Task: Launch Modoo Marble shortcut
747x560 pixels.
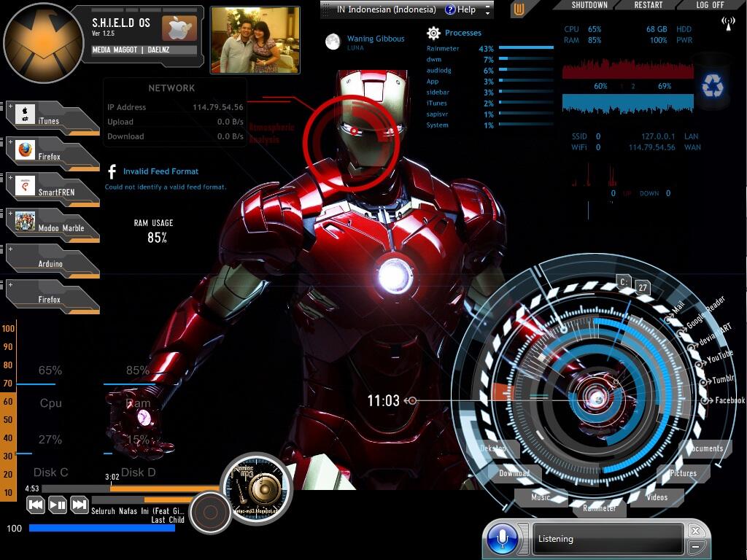Action: coord(53,225)
